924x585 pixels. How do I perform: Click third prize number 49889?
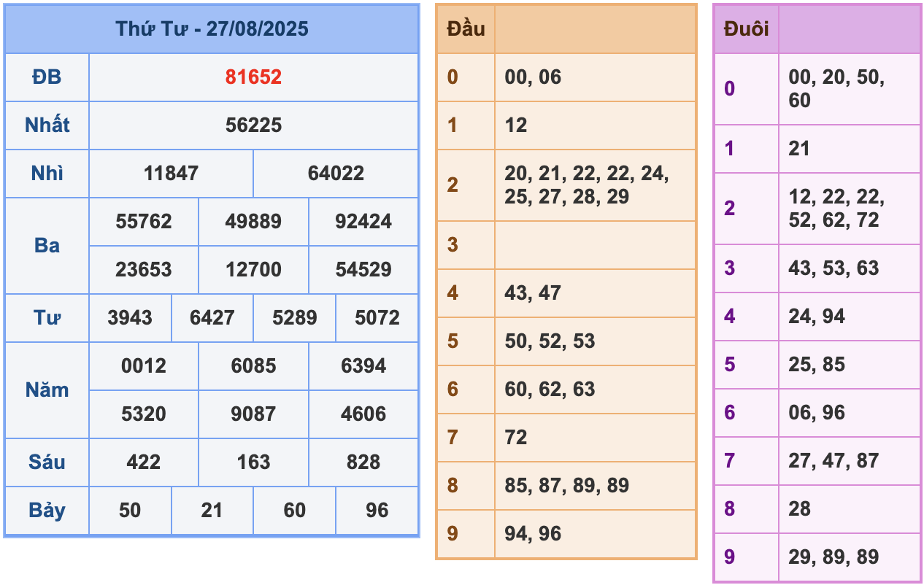coord(253,222)
